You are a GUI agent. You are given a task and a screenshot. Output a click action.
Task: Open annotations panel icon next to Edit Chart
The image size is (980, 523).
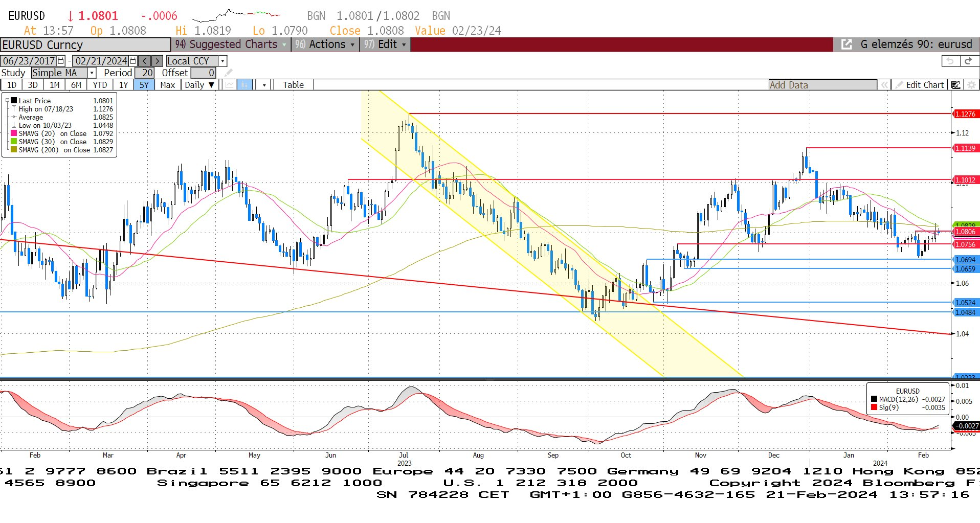[955, 85]
